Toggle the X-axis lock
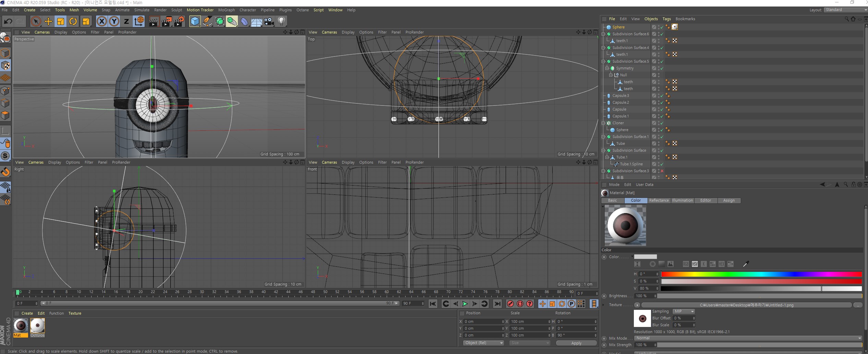This screenshot has height=354, width=868. [101, 21]
